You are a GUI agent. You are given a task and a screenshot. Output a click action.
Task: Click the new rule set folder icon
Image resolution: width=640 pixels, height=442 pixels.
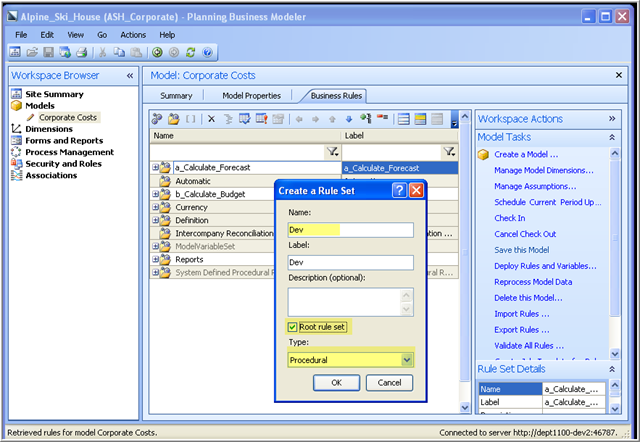[173, 119]
